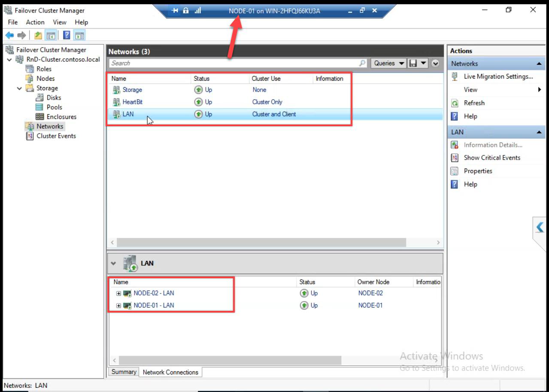The height and width of the screenshot is (392, 549).
Task: Click the Roles icon in the tree
Action: pos(29,69)
